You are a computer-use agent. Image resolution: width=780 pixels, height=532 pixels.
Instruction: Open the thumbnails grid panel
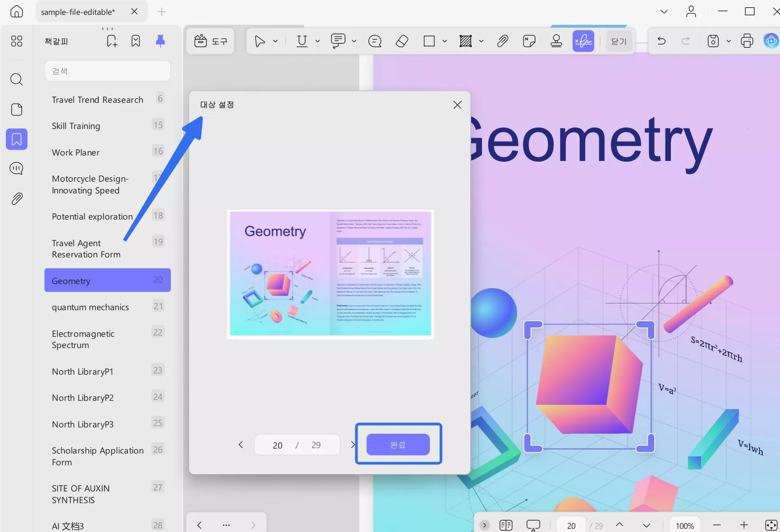[x=17, y=41]
